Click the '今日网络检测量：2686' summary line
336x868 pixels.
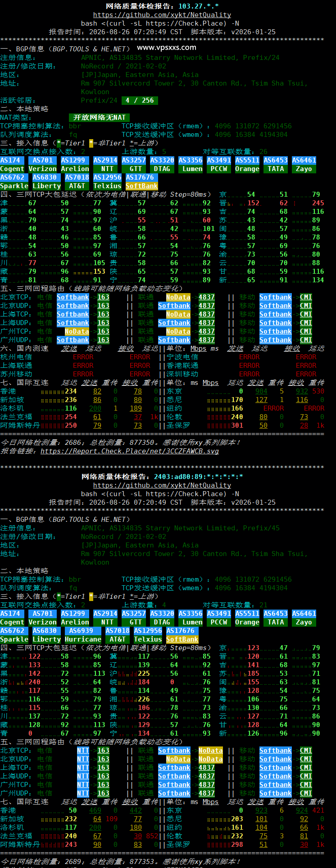pos(121,443)
